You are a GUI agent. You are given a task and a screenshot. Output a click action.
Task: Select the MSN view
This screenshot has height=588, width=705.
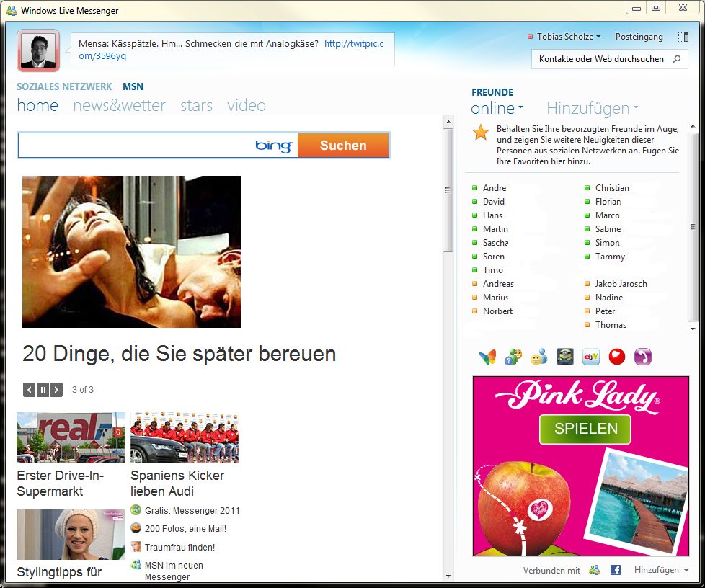click(x=133, y=86)
